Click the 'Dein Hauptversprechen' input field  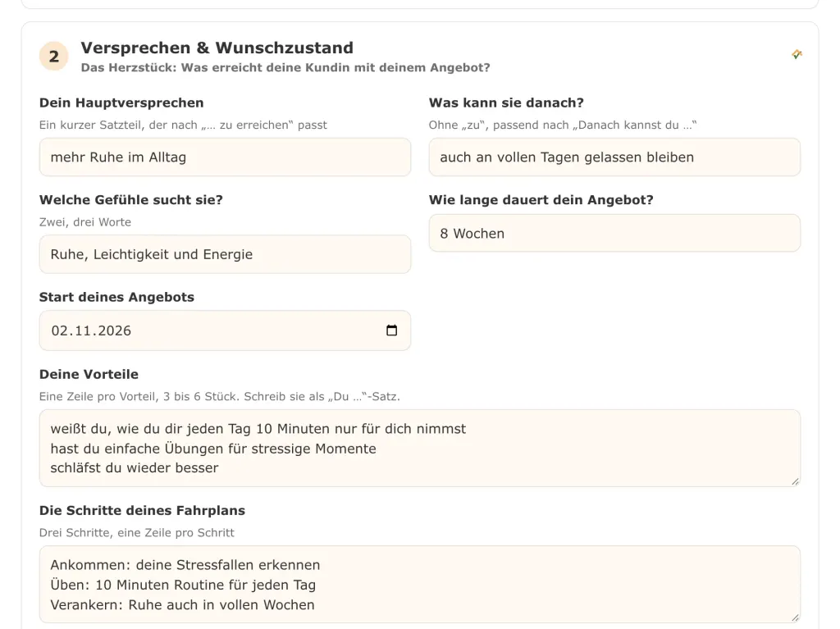225,157
